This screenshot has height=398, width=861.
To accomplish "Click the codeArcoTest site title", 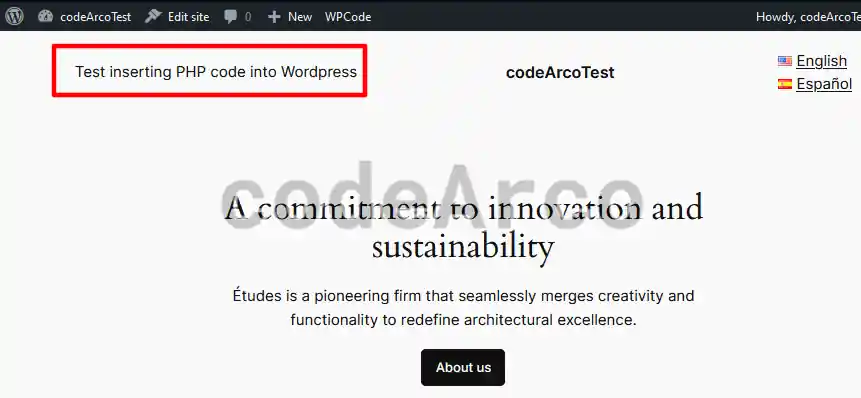I will 560,72.
